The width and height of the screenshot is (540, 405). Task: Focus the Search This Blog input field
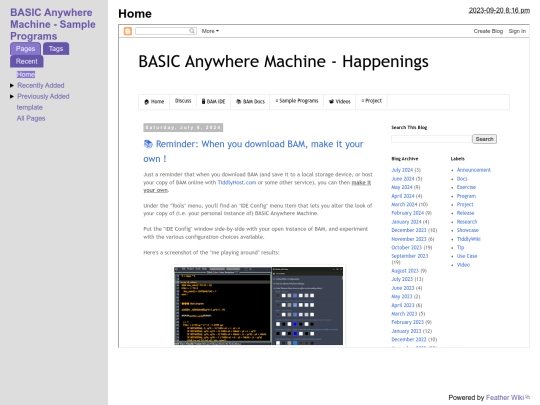coord(432,139)
